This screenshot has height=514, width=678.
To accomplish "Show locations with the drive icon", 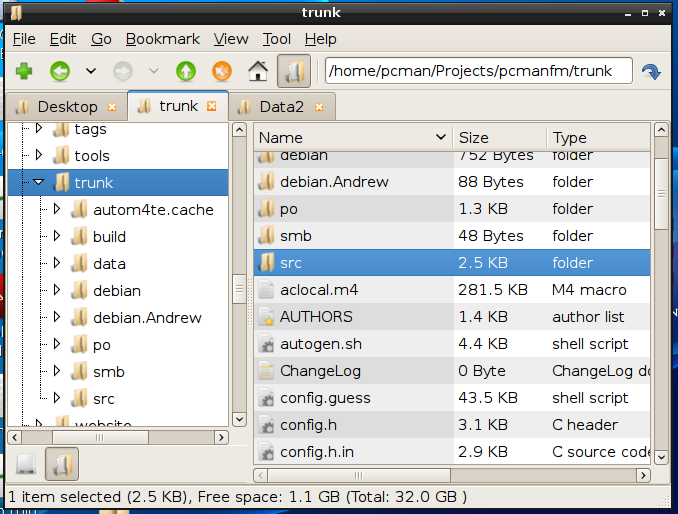I will click(x=26, y=464).
